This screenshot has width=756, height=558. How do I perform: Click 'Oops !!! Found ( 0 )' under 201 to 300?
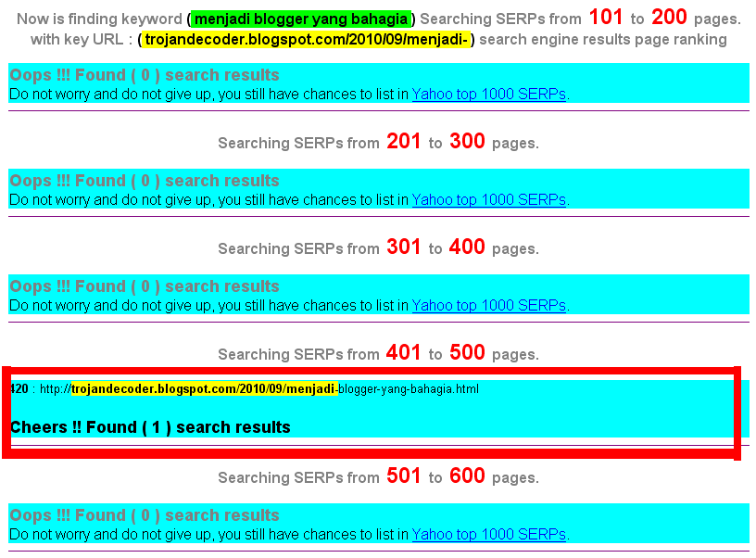(85, 181)
